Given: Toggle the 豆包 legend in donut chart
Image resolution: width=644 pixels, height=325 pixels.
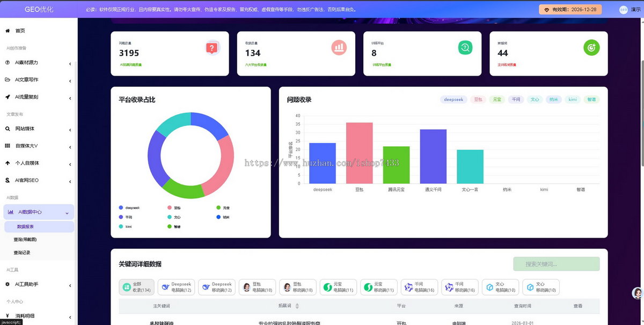Looking at the screenshot, I should click(174, 208).
